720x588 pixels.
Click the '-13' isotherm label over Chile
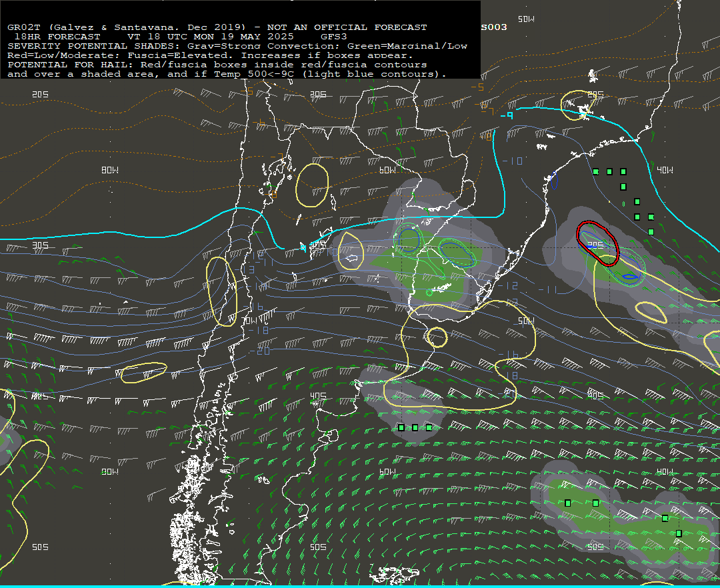(x=245, y=269)
